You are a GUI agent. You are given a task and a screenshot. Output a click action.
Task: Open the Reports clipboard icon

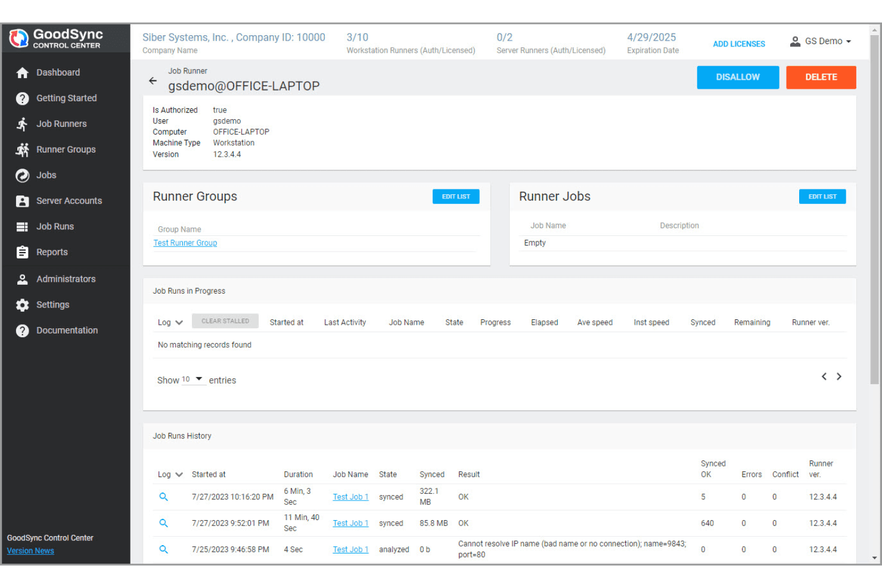(x=22, y=252)
